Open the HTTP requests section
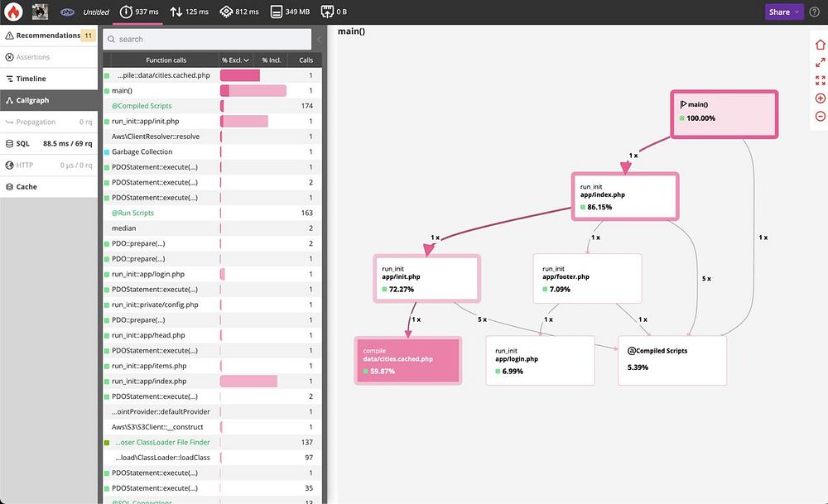The width and height of the screenshot is (828, 504). (49, 166)
